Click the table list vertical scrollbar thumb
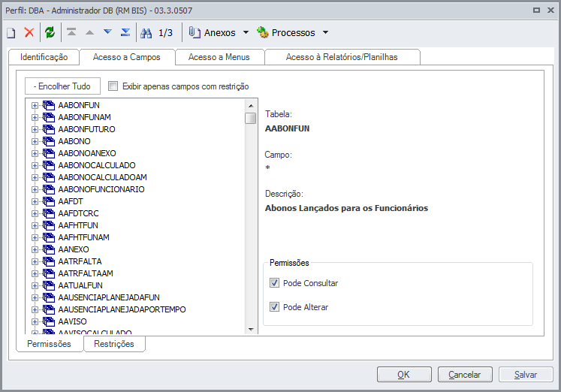Image resolution: width=561 pixels, height=392 pixels. pyautogui.click(x=250, y=118)
